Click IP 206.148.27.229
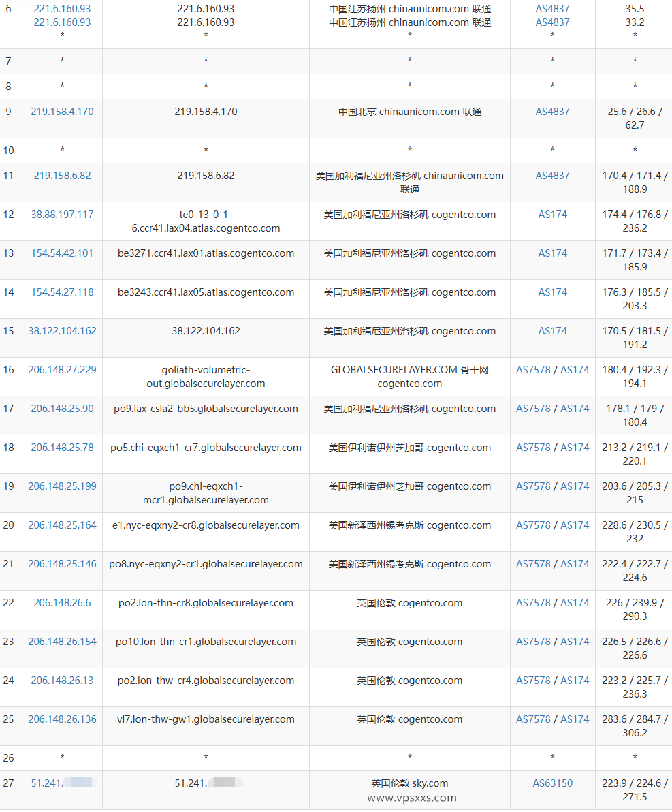Viewport: 672px width, 812px height. 62,370
